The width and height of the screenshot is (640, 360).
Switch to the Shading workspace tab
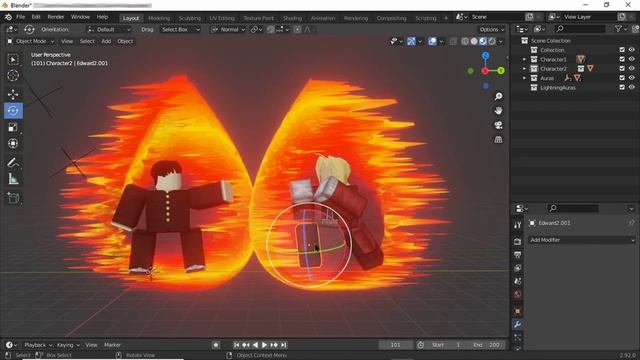(292, 18)
